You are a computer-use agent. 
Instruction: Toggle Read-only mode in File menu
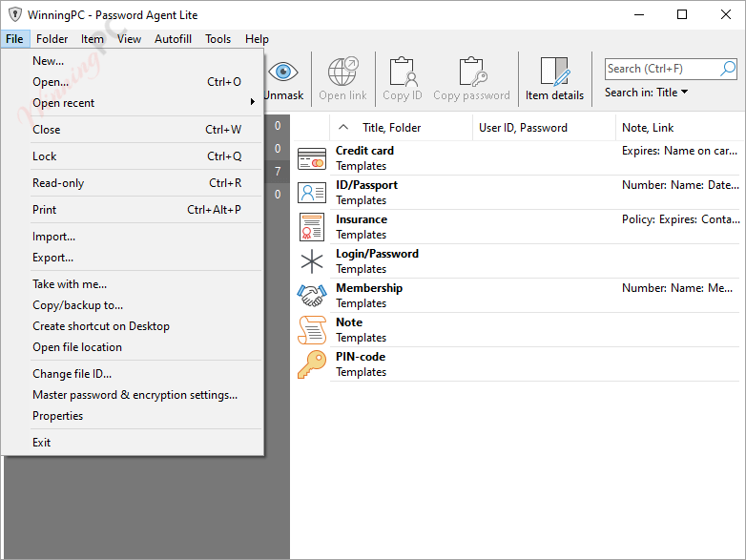(133, 183)
